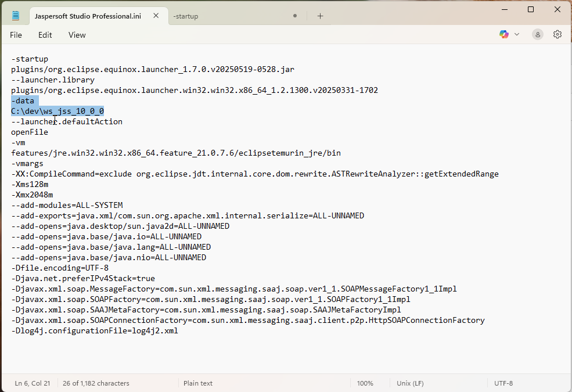The width and height of the screenshot is (572, 392).
Task: Click the add-opens java.base/java.nio line
Action: click(109, 257)
